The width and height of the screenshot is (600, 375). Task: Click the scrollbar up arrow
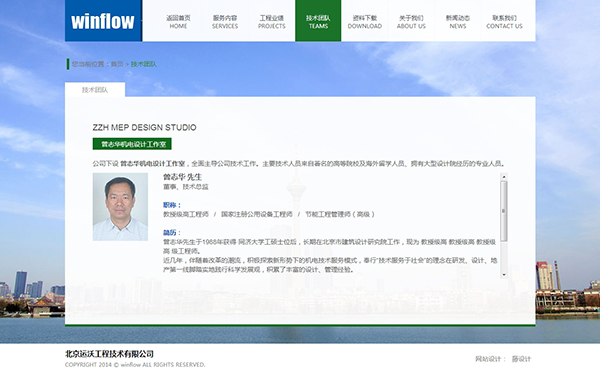pyautogui.click(x=504, y=177)
